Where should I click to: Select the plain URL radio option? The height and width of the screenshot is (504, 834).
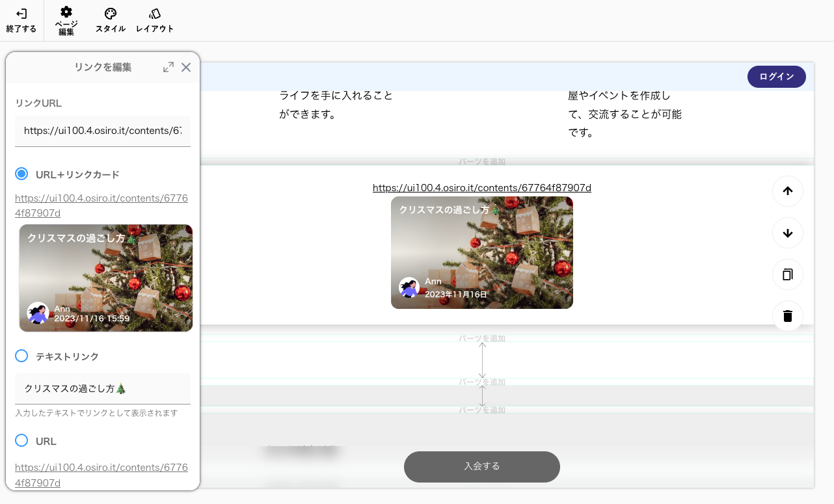click(x=21, y=440)
